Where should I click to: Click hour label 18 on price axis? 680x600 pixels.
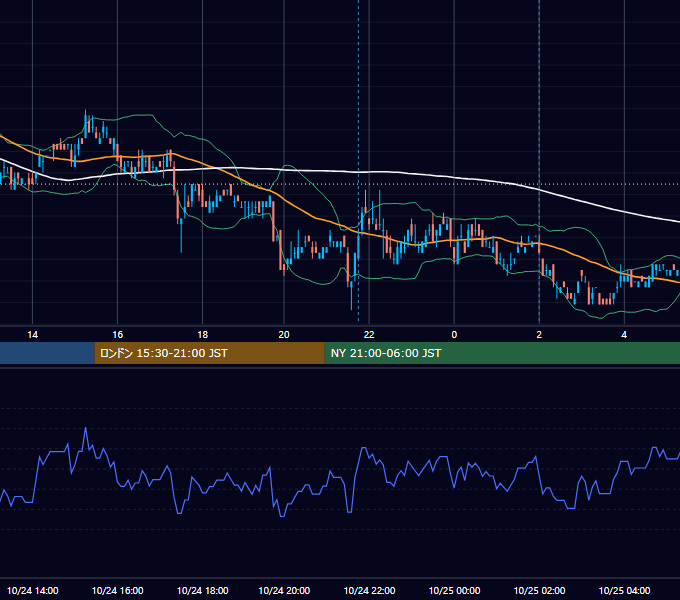203,335
